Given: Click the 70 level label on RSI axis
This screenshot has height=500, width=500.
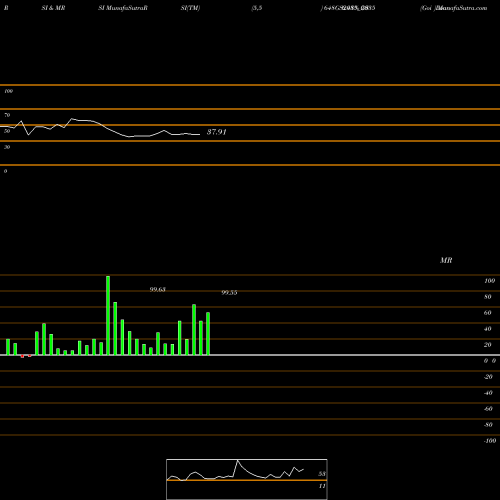Looking at the screenshot, I should point(7,115).
